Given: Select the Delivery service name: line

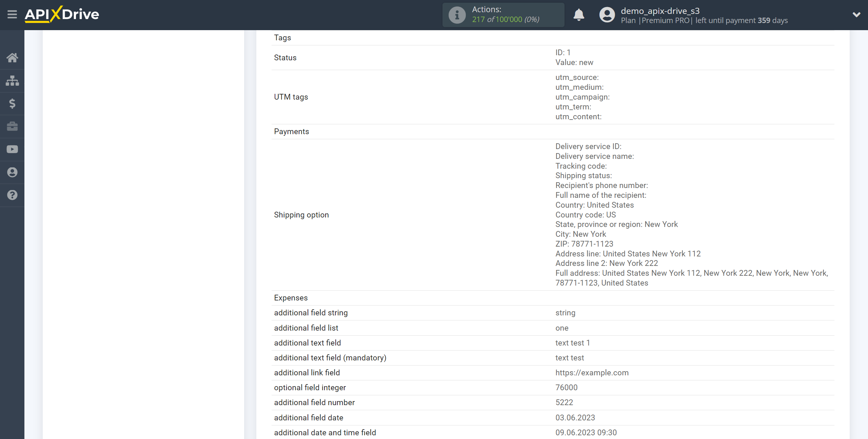Looking at the screenshot, I should 594,156.
